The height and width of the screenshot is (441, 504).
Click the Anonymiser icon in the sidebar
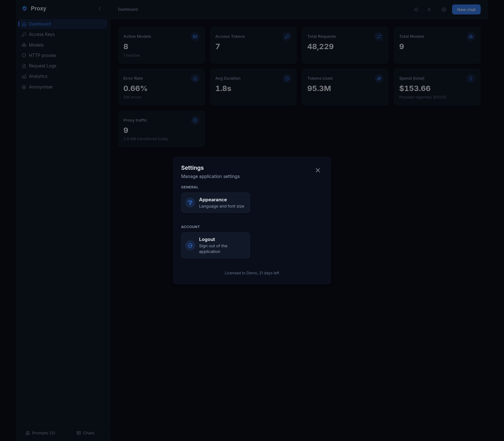click(x=24, y=87)
